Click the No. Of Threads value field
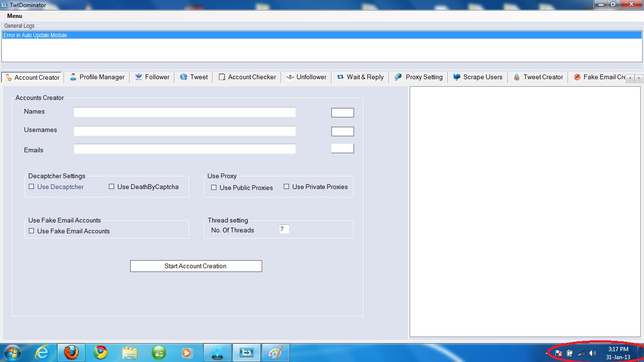The image size is (644, 362). (x=284, y=229)
